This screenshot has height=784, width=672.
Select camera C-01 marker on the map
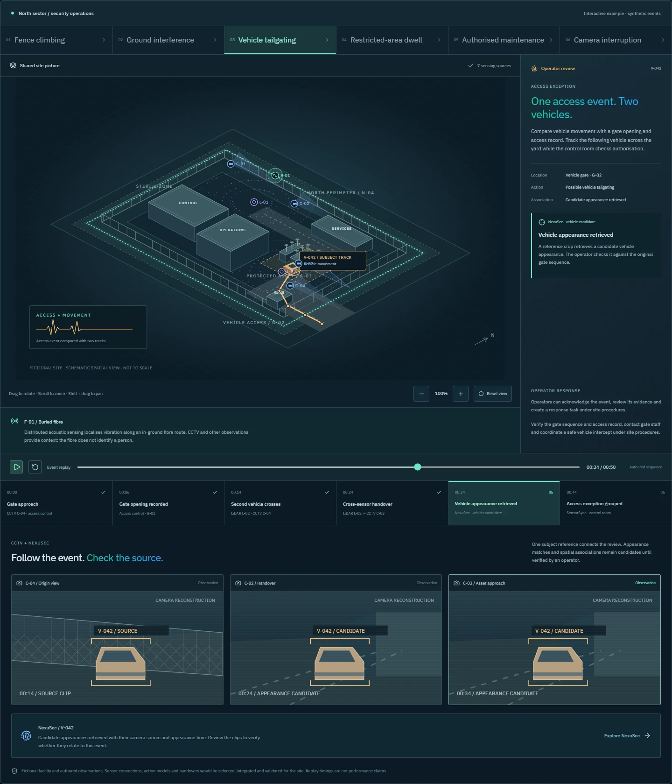pyautogui.click(x=231, y=164)
